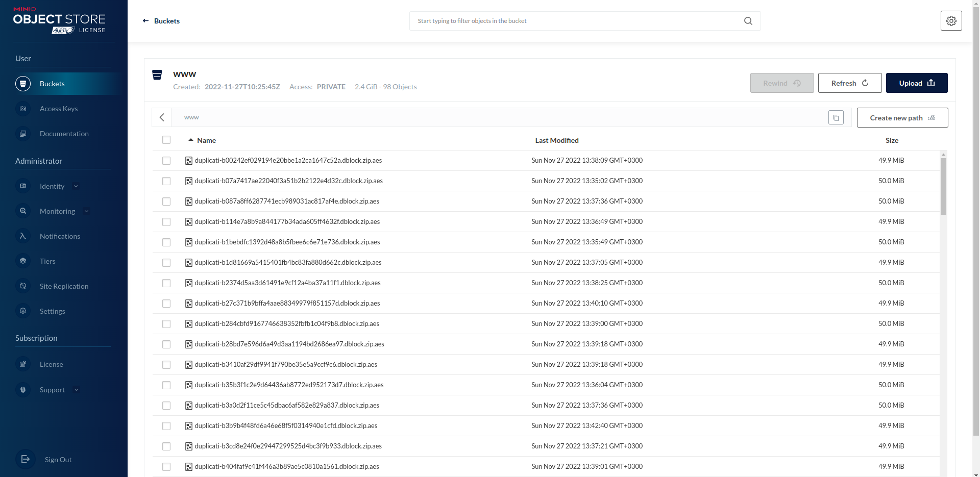Select checkbox for duplicati-b114e7a8b9a844177b34ada605ff4632f
This screenshot has height=477, width=980.
click(x=166, y=222)
